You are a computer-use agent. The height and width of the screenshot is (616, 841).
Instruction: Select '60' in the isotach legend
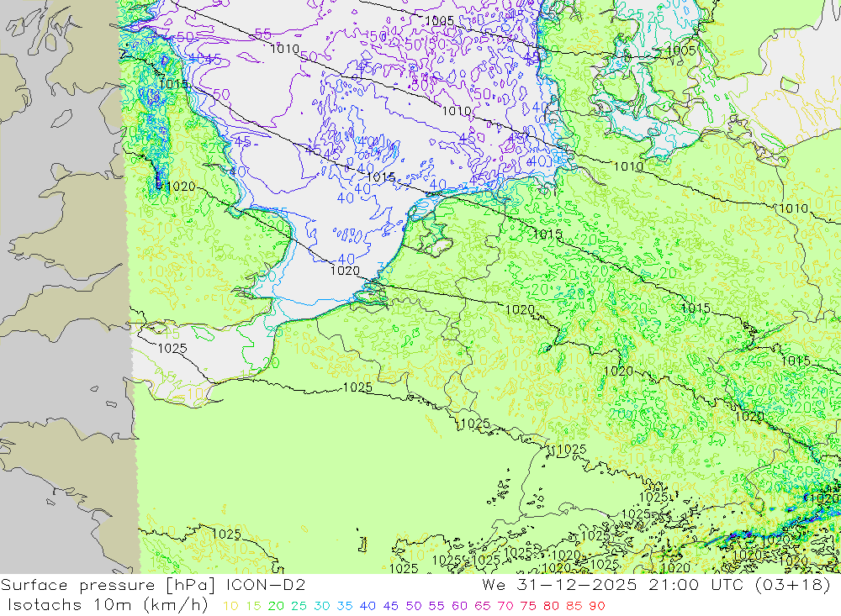459,607
